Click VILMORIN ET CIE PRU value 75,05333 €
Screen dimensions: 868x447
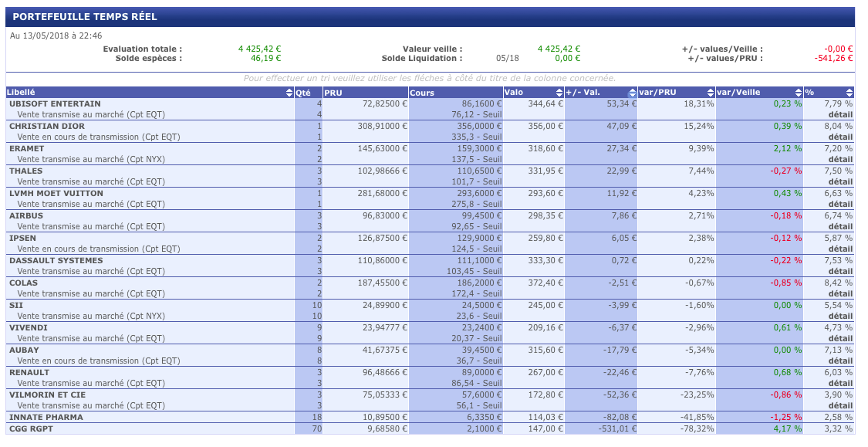[385, 395]
